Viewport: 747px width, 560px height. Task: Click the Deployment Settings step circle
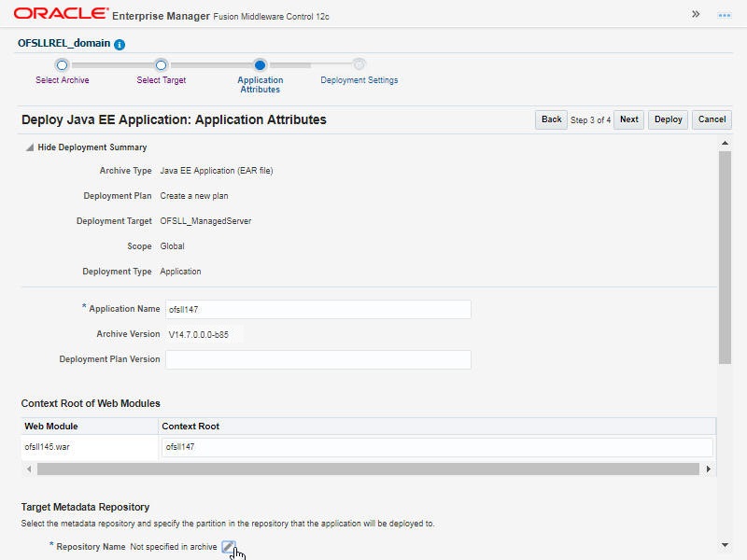tap(359, 63)
